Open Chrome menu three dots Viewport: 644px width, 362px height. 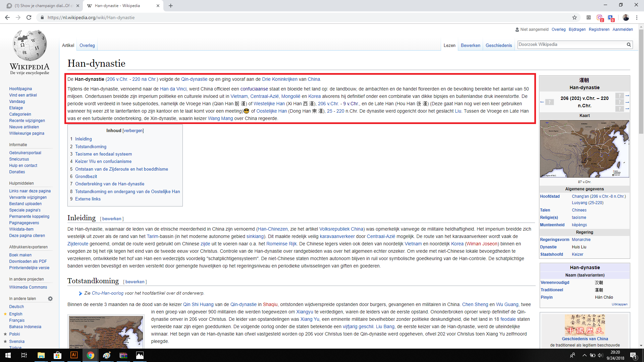[637, 17]
